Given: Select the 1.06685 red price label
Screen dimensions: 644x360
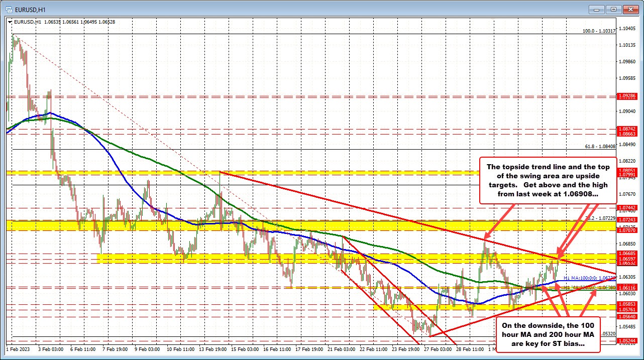Looking at the screenshot, I should [x=627, y=254].
